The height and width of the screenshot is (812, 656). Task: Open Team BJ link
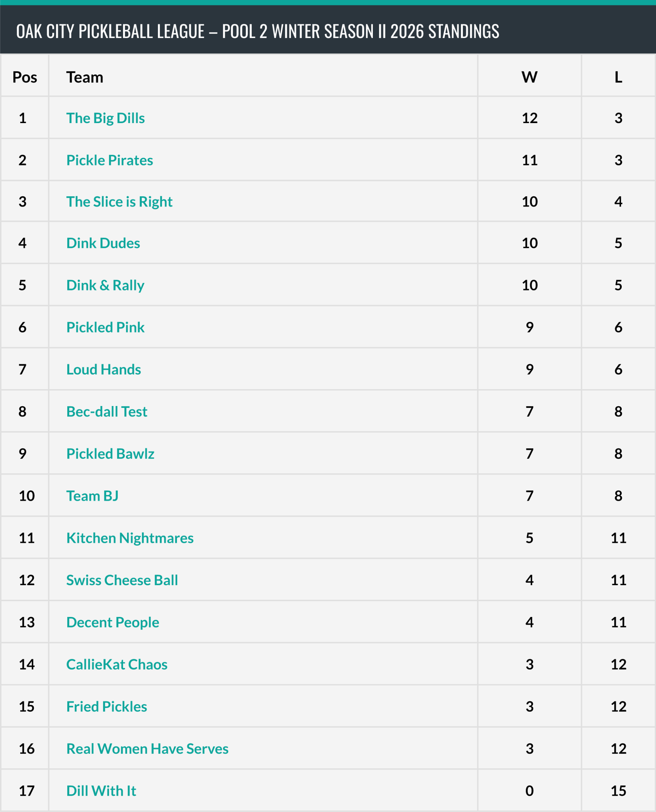[92, 496]
